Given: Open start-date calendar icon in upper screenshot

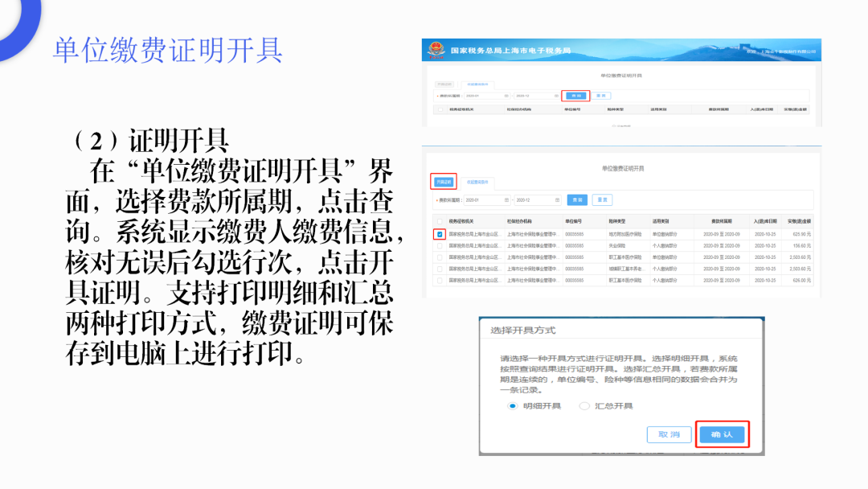Looking at the screenshot, I should [506, 96].
